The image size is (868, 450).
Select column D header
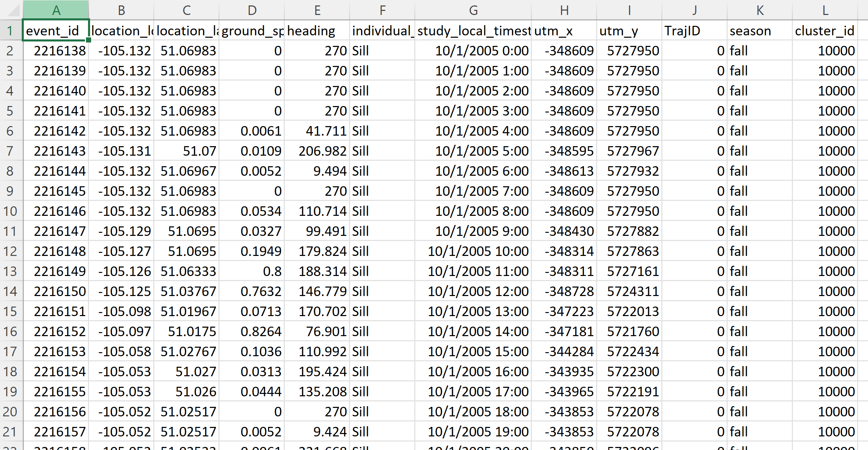click(252, 10)
